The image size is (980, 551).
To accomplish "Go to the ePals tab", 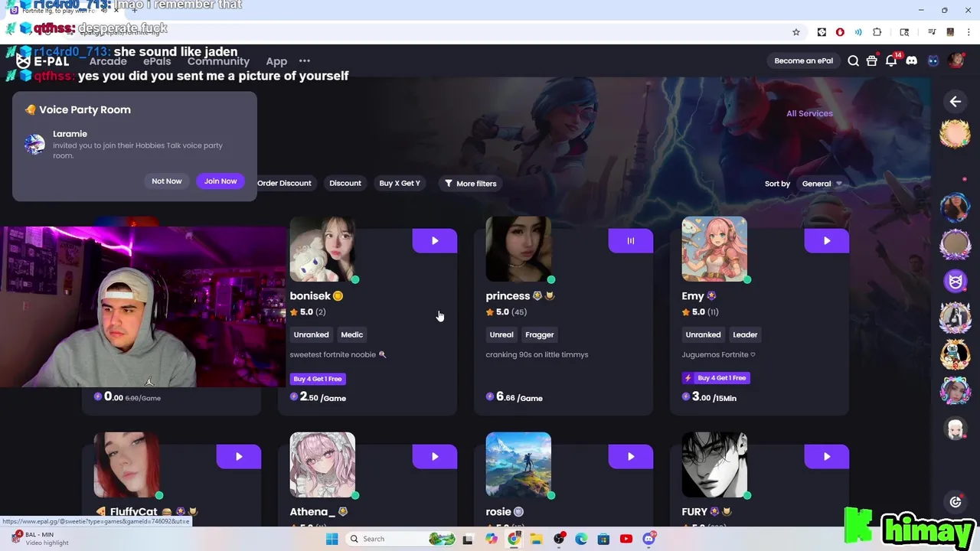I will [157, 61].
